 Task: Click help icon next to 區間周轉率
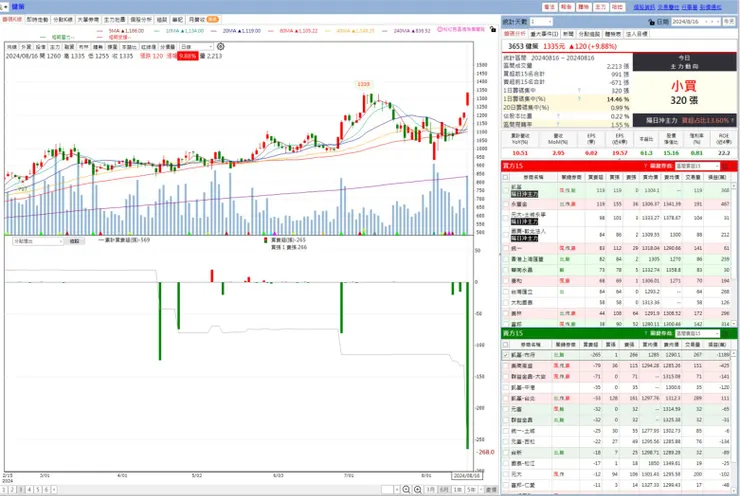(x=558, y=125)
